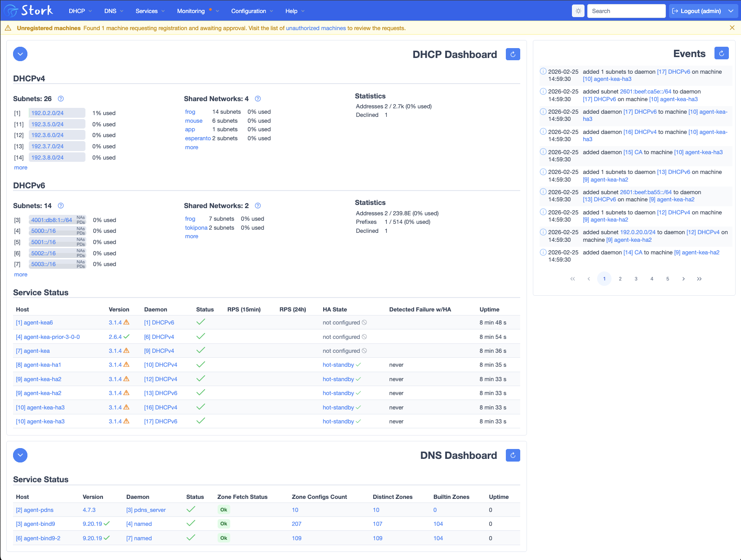Image resolution: width=741 pixels, height=560 pixels.
Task: Collapse the DNS Dashboard section
Action: click(20, 455)
